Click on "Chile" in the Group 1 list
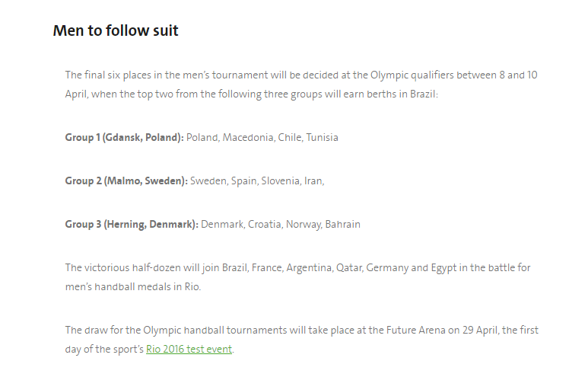Image resolution: width=588 pixels, height=377 pixels. click(x=290, y=138)
